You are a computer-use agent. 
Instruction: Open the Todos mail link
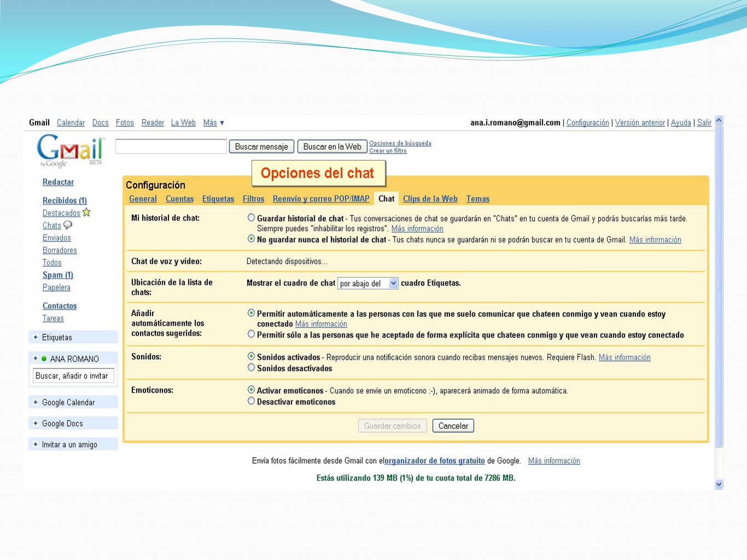click(52, 262)
